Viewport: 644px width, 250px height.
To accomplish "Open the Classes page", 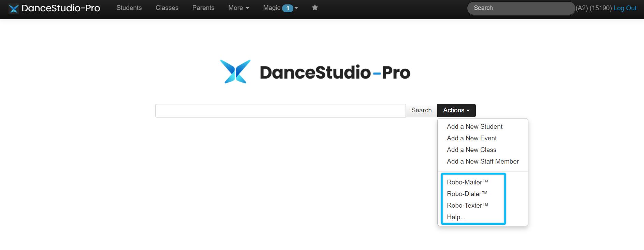I will point(167,8).
